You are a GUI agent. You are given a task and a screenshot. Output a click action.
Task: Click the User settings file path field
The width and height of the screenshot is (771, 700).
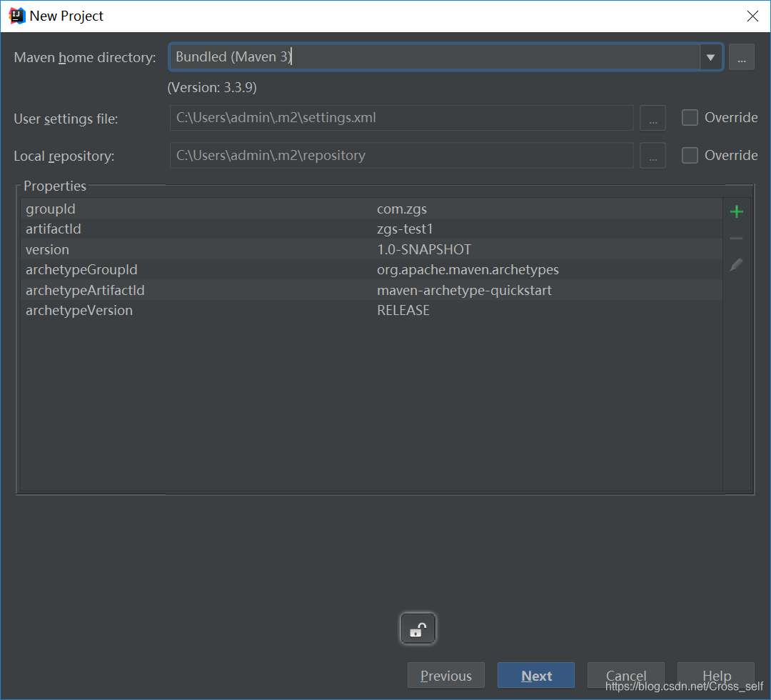[401, 118]
